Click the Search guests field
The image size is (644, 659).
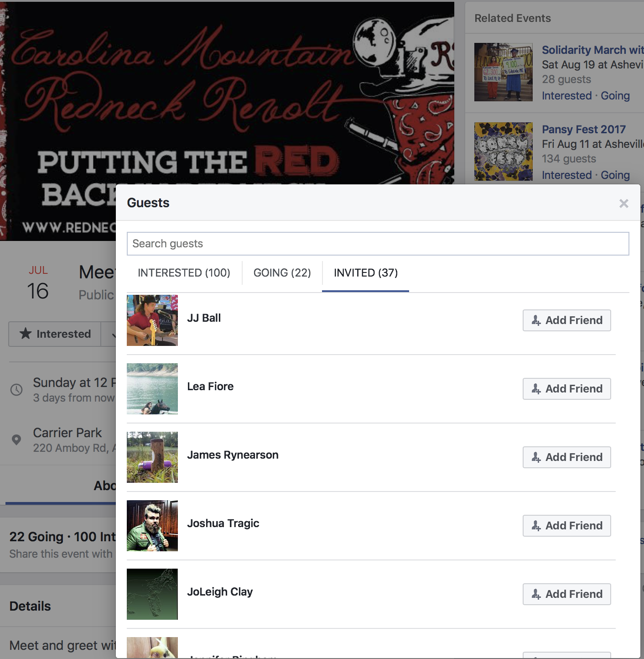coord(378,244)
